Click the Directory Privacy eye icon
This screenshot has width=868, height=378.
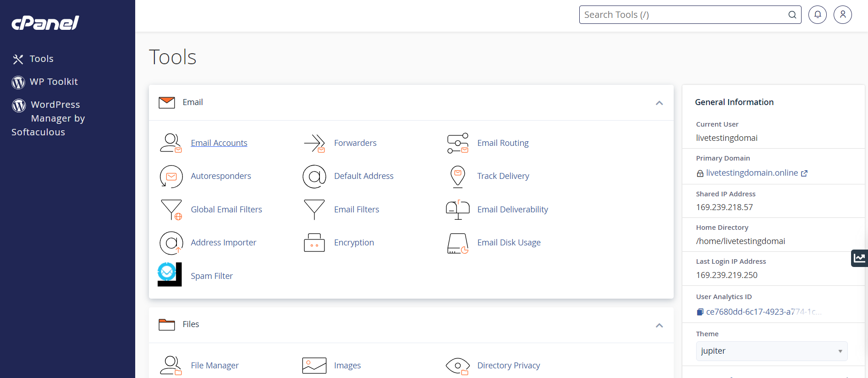point(458,366)
